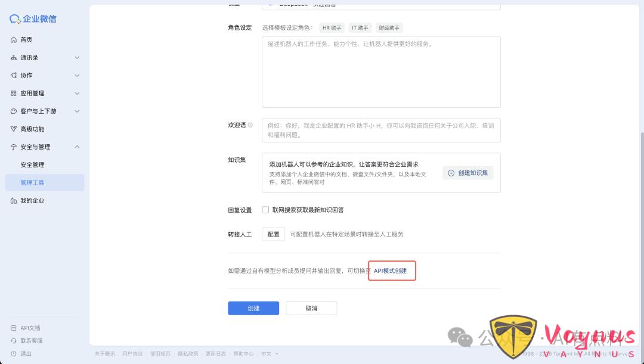Open the API文档 documentation icon
The height and width of the screenshot is (364, 644).
click(x=15, y=328)
